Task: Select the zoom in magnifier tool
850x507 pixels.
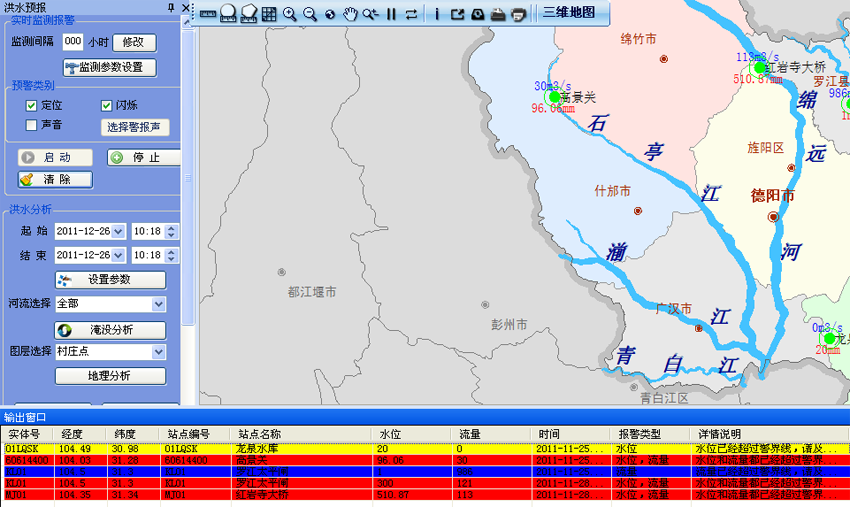Action: click(289, 14)
